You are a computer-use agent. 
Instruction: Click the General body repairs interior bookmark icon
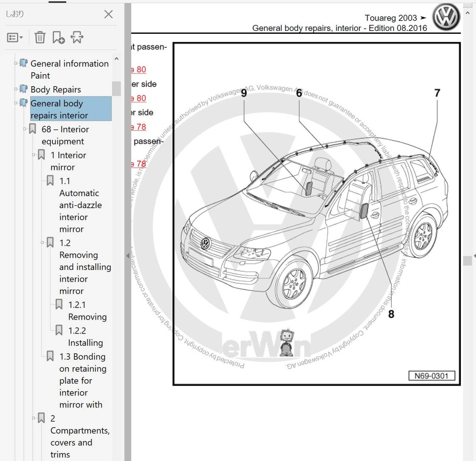pyautogui.click(x=24, y=103)
